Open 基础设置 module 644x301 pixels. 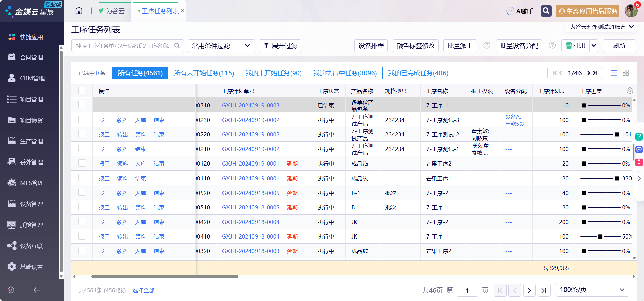tap(32, 267)
